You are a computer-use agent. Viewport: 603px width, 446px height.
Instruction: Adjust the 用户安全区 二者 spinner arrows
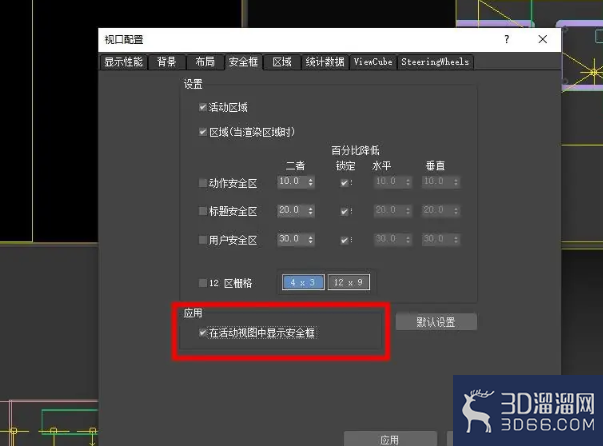point(311,239)
